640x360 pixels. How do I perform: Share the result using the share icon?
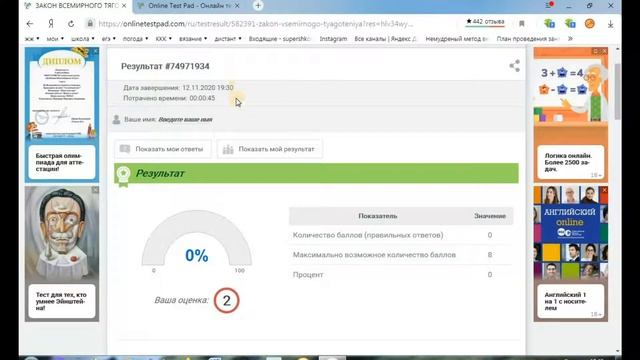(514, 66)
